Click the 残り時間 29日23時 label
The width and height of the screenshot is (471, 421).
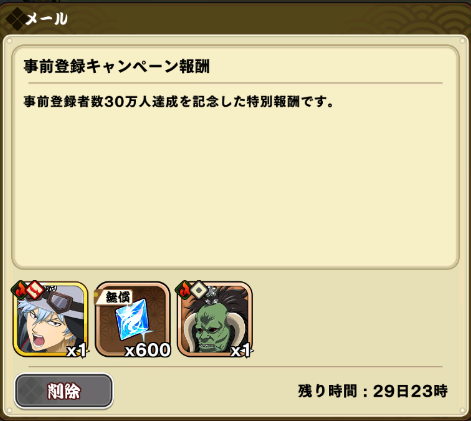click(x=373, y=391)
